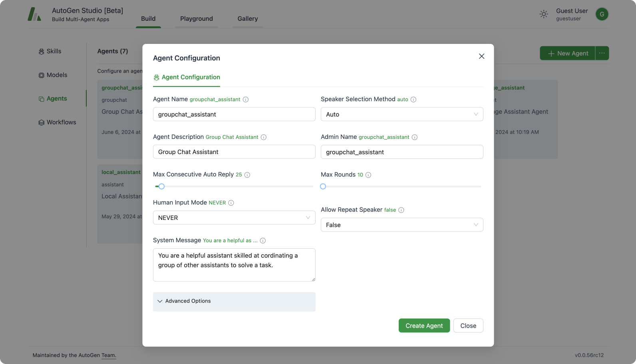Click the System Message text area
This screenshot has height=364, width=636.
(x=234, y=265)
